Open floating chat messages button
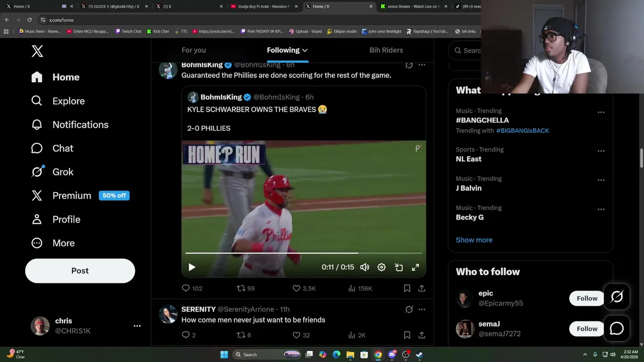This screenshot has width=644, height=362. (617, 328)
